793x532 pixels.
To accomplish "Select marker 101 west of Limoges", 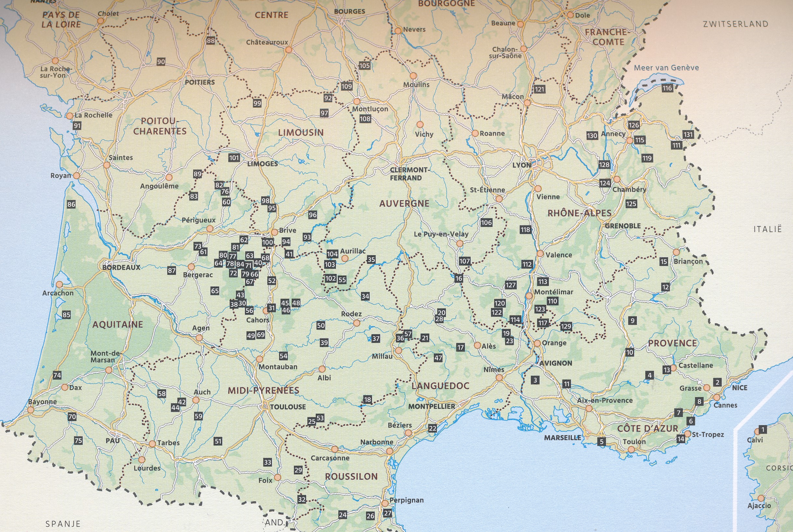I will tap(234, 158).
